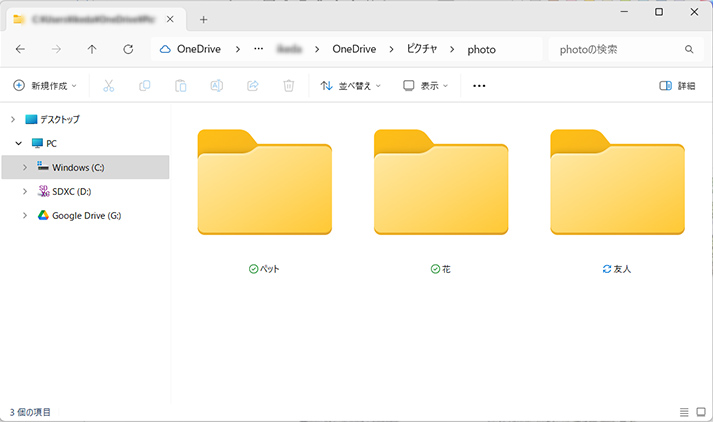
Task: Click the Rename icon in toolbar
Action: (x=216, y=86)
